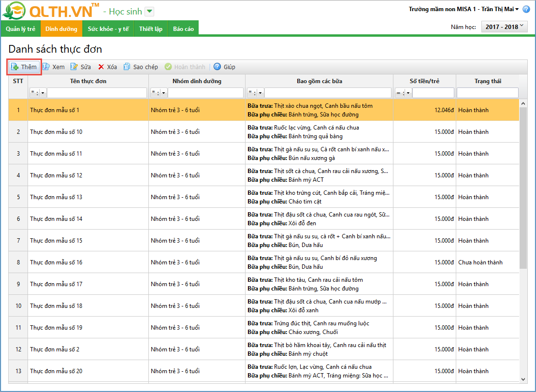Click the Giúp (Help) toolbar icon

point(217,67)
